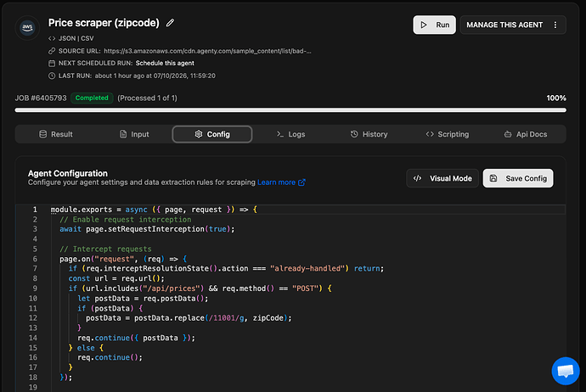This screenshot has width=586, height=392.
Task: Click the calendar icon by NEXT SCHEDULED RUN
Action: 52,63
